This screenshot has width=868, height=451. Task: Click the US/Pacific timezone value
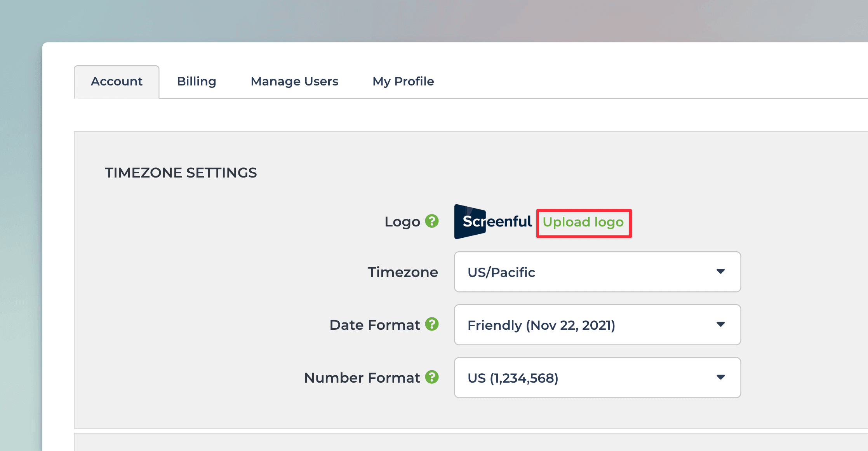tap(501, 272)
